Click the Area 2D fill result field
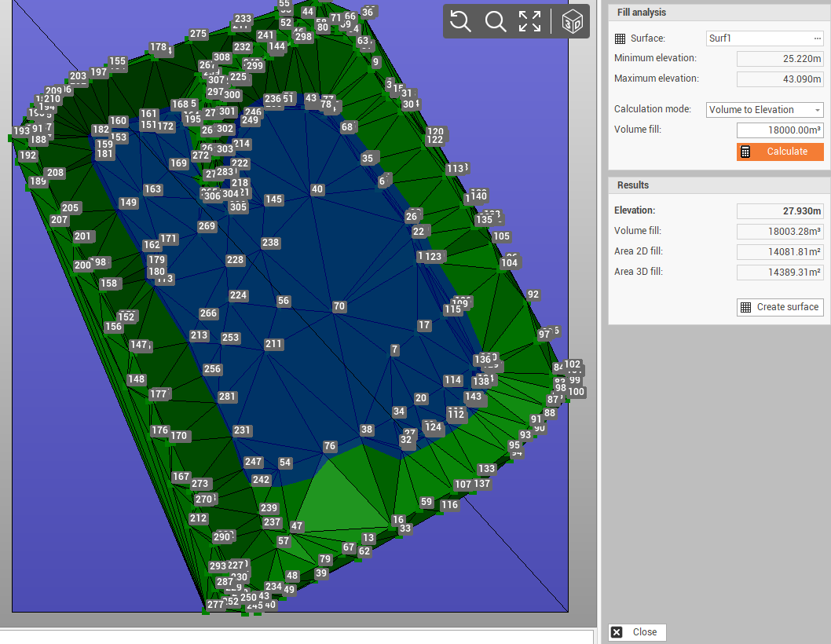Screen dimensions: 831x644 [779, 252]
